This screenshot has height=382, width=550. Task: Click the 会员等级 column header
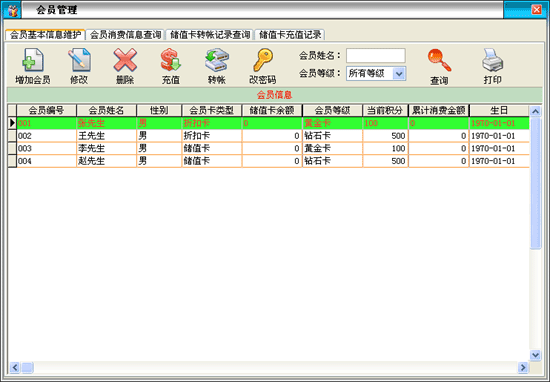332,110
